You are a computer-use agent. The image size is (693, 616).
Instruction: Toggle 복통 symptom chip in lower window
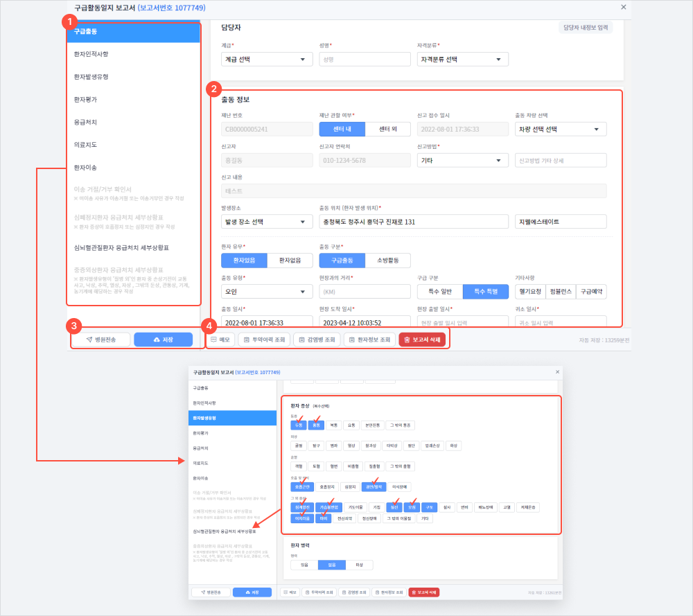(x=334, y=425)
